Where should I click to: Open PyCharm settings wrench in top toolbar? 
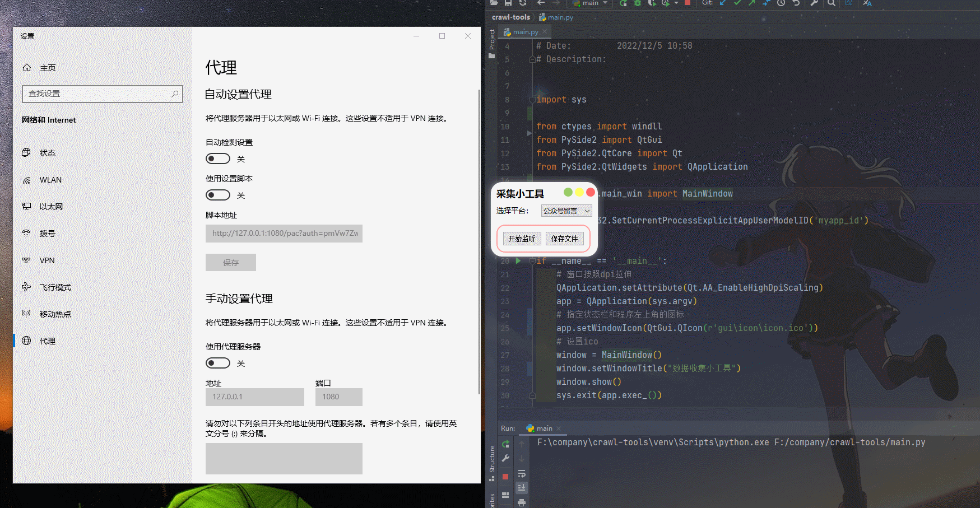814,3
